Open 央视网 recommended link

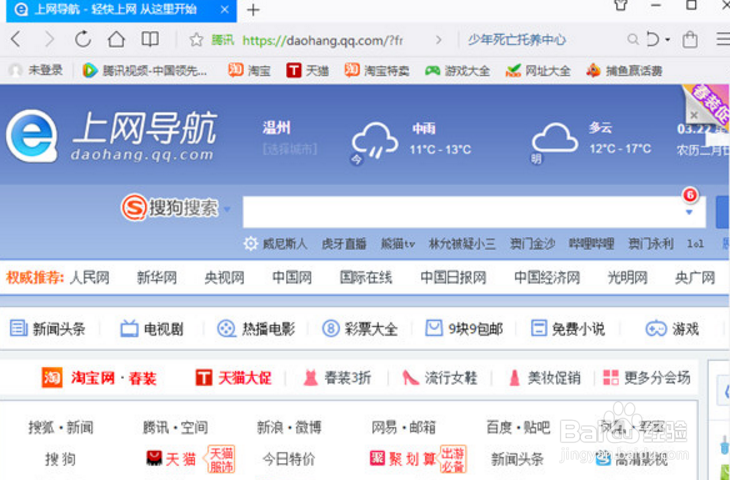coord(224,278)
